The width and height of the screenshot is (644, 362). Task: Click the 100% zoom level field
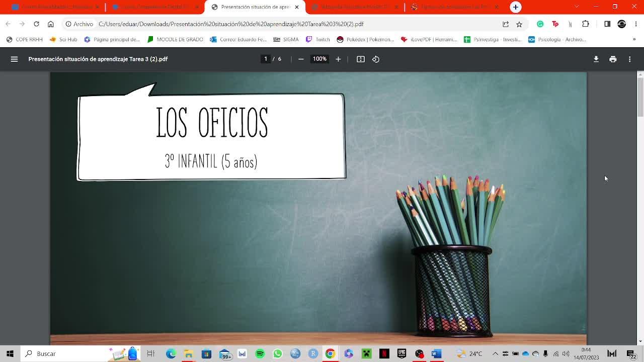[319, 59]
